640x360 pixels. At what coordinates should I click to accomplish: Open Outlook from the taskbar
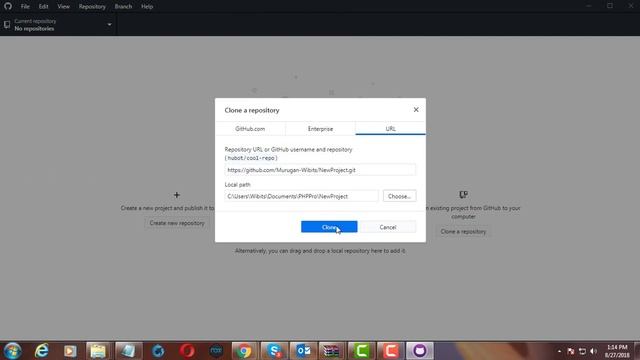click(x=303, y=351)
